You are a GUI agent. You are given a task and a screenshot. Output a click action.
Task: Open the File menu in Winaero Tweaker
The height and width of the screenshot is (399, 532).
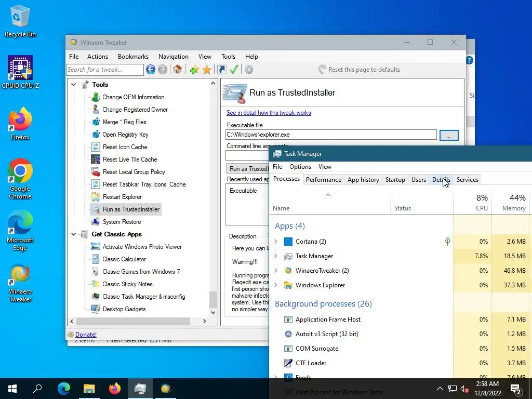coord(74,57)
